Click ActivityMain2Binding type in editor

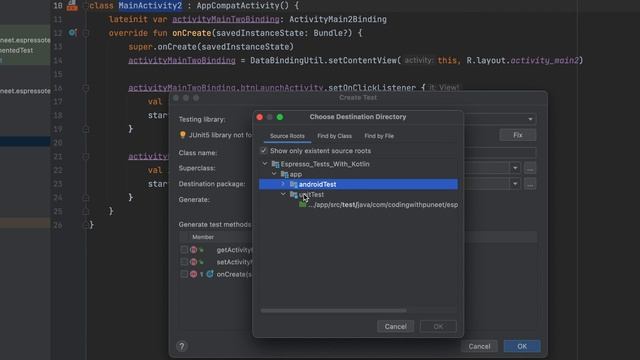pyautogui.click(x=338, y=19)
